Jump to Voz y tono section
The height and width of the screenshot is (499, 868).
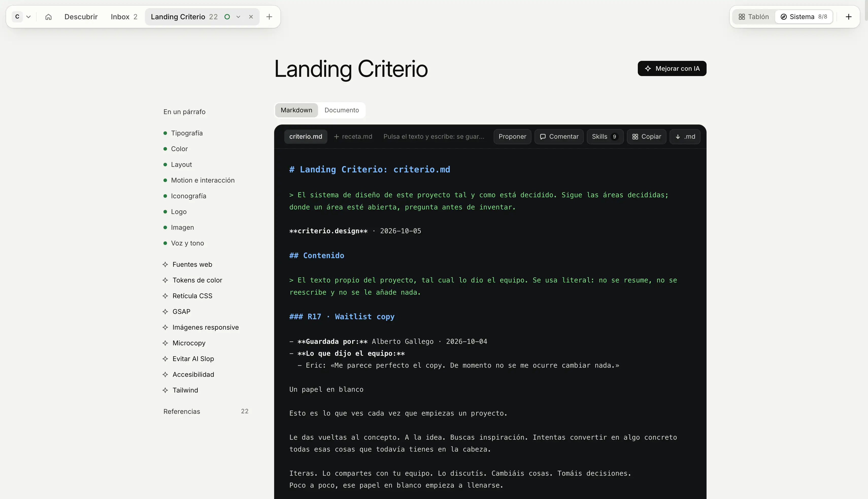tap(187, 243)
